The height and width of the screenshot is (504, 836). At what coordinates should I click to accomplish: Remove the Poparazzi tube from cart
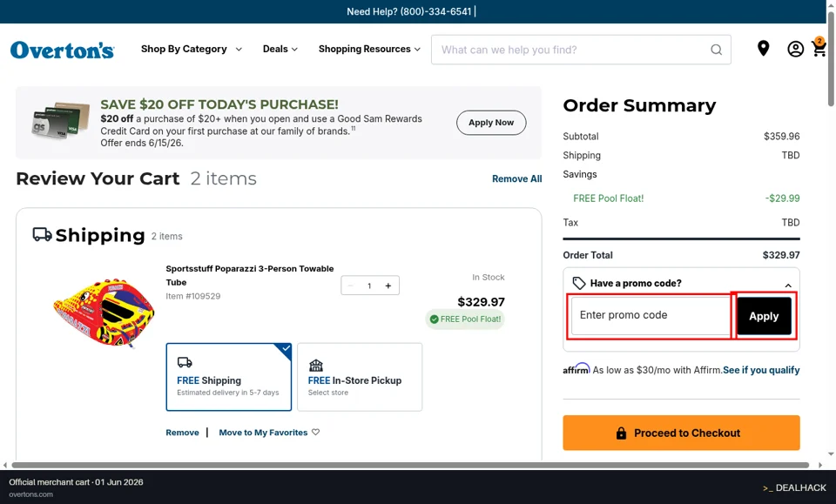(x=182, y=433)
